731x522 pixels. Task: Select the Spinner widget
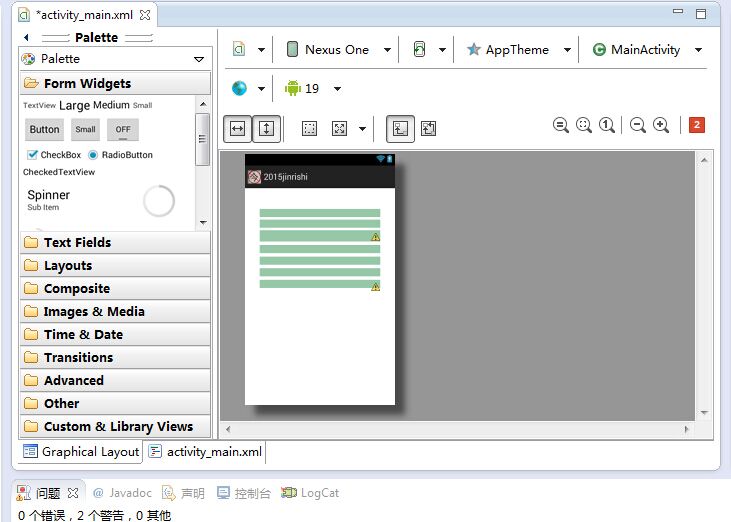point(48,199)
